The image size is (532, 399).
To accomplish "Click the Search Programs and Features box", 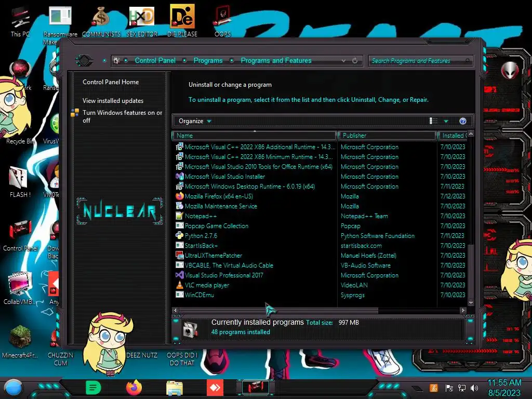I will pyautogui.click(x=420, y=61).
